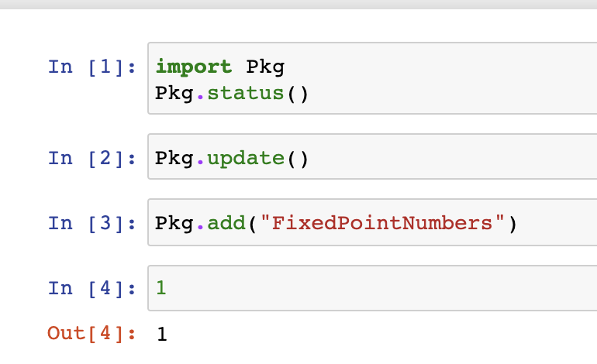This screenshot has height=364, width=597.
Task: Click the Pkg.add FixedPointNumbers cell
Action: click(x=372, y=222)
